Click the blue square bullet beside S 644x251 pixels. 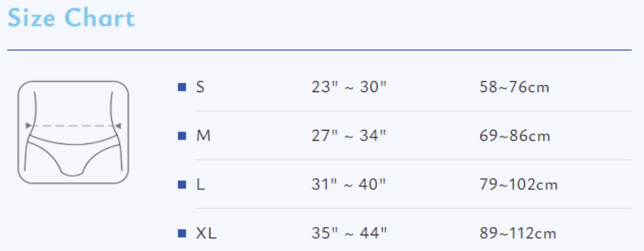(182, 87)
